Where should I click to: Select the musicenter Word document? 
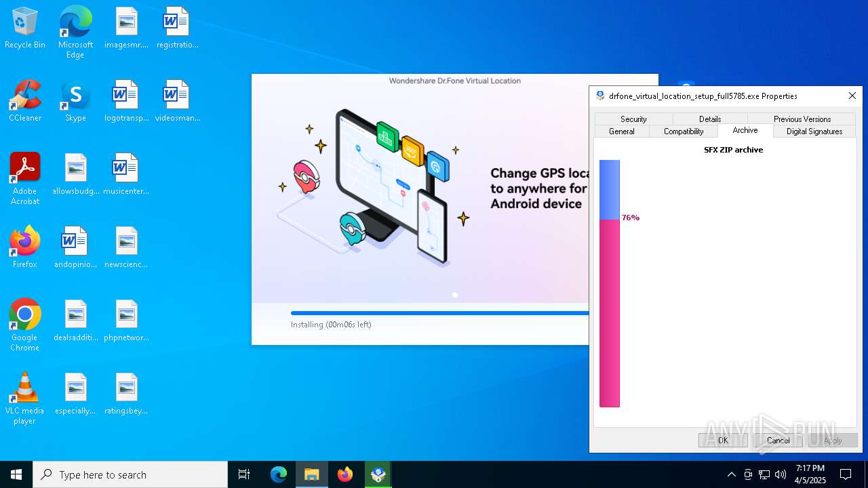point(126,175)
